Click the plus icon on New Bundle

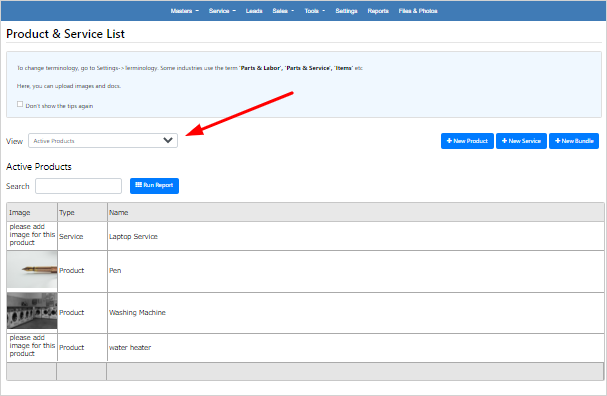[x=557, y=141]
